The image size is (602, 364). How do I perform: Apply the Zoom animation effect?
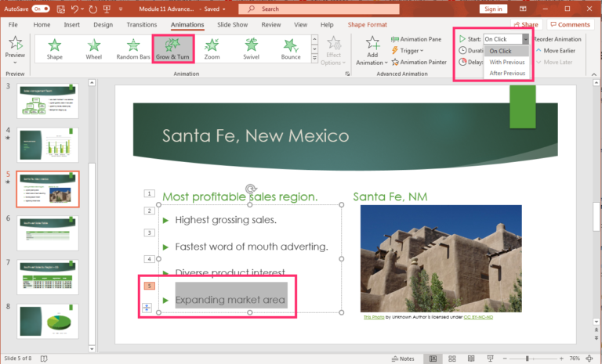pyautogui.click(x=212, y=49)
